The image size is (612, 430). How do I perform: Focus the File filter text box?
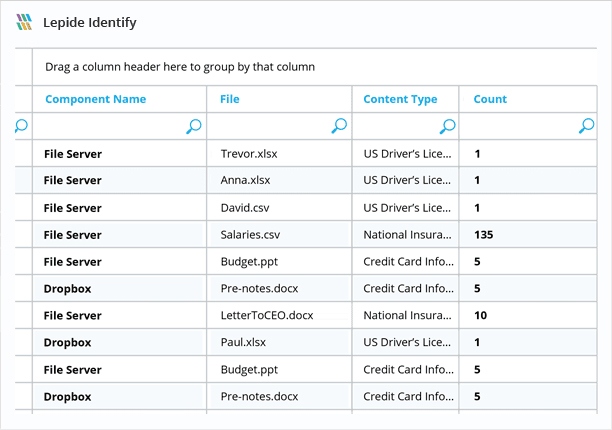268,126
